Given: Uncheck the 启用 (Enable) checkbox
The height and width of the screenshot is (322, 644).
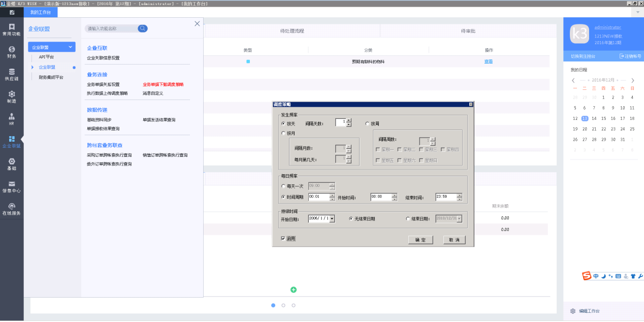Looking at the screenshot, I should (x=283, y=238).
